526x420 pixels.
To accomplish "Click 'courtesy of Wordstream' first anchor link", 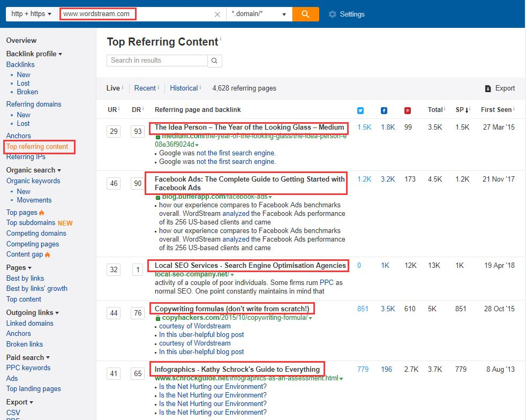I will pos(194,326).
